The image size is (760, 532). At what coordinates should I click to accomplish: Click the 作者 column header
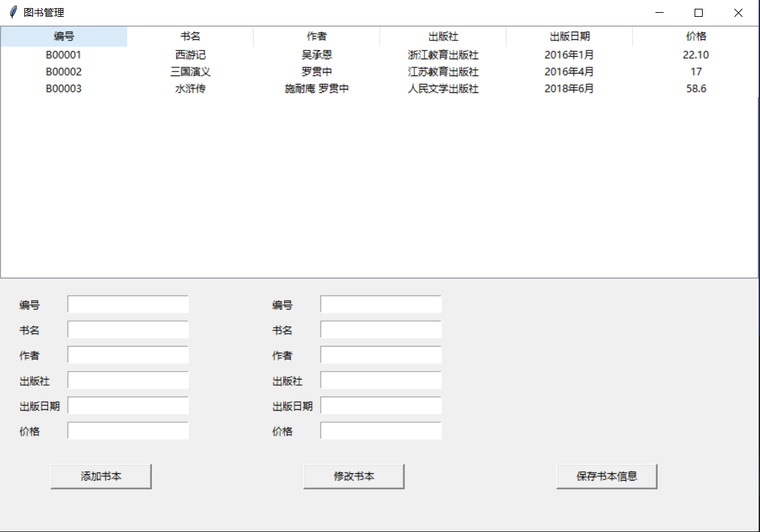pos(317,36)
